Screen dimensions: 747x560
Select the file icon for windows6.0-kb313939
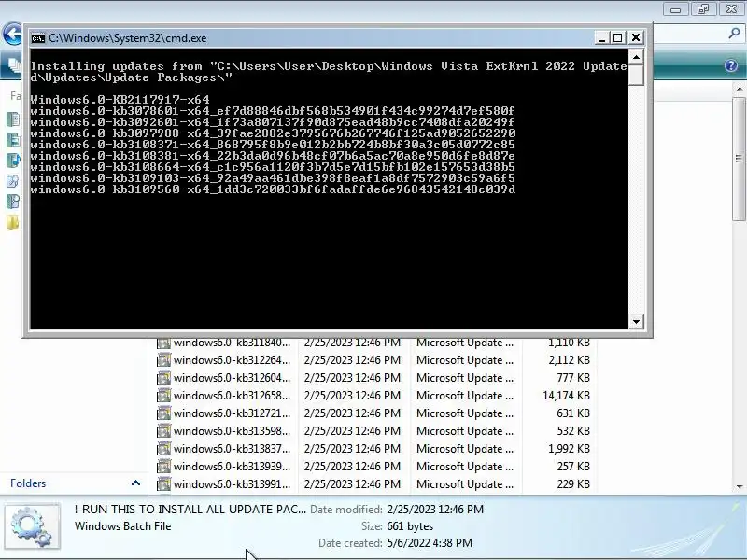(163, 466)
